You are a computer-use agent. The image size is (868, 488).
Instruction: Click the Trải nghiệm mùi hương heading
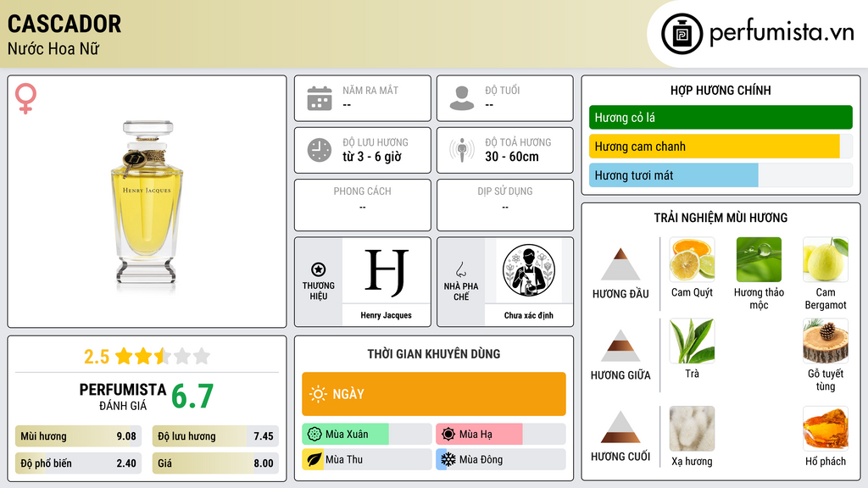tap(721, 218)
